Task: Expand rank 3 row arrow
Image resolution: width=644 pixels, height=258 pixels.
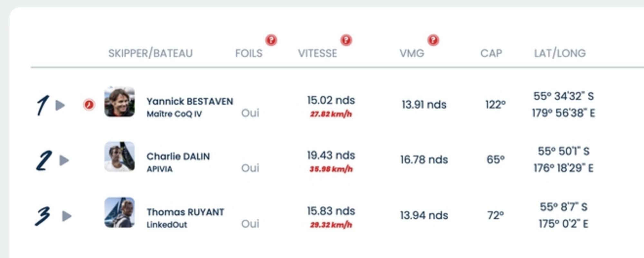Action: (67, 216)
